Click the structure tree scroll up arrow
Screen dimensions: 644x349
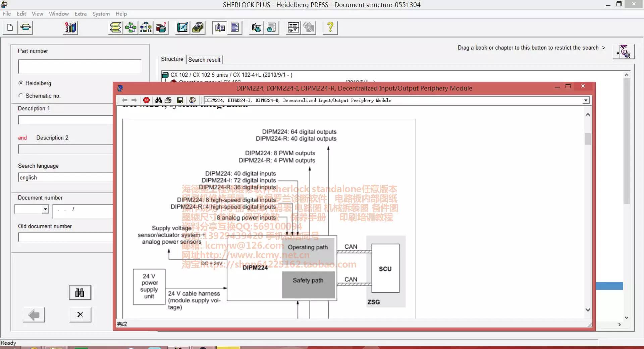tap(626, 75)
